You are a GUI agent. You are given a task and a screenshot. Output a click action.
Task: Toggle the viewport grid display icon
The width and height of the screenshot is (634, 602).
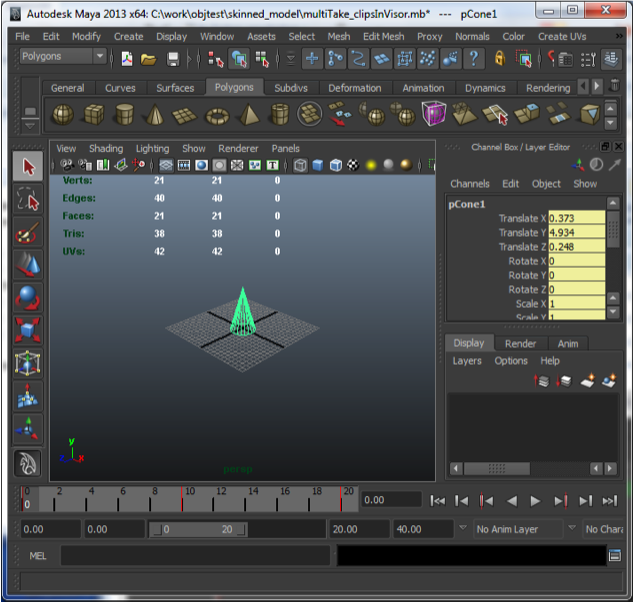(x=166, y=165)
